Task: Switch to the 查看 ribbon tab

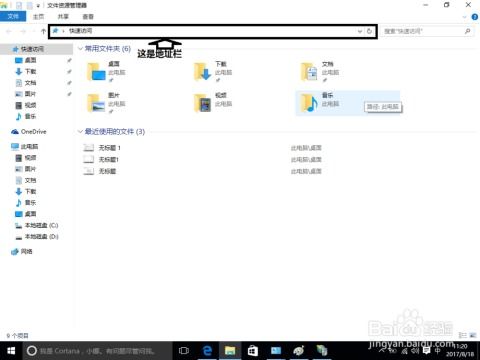Action: [88, 16]
